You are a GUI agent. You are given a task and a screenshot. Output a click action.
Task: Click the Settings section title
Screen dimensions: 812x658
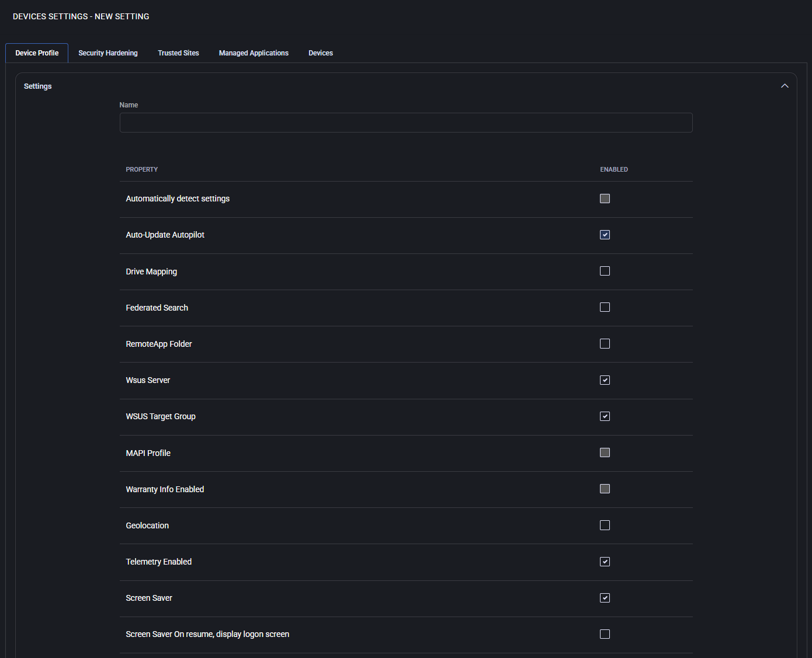coord(38,86)
